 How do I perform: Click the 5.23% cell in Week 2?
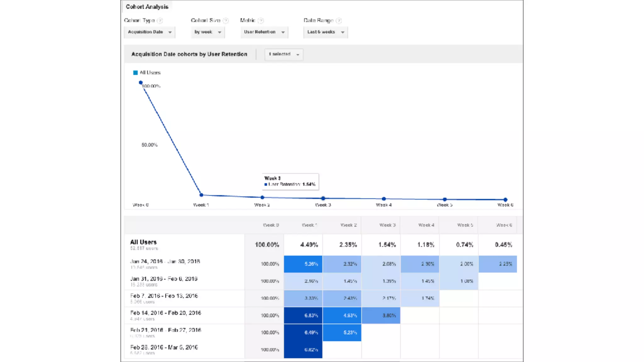pyautogui.click(x=342, y=332)
